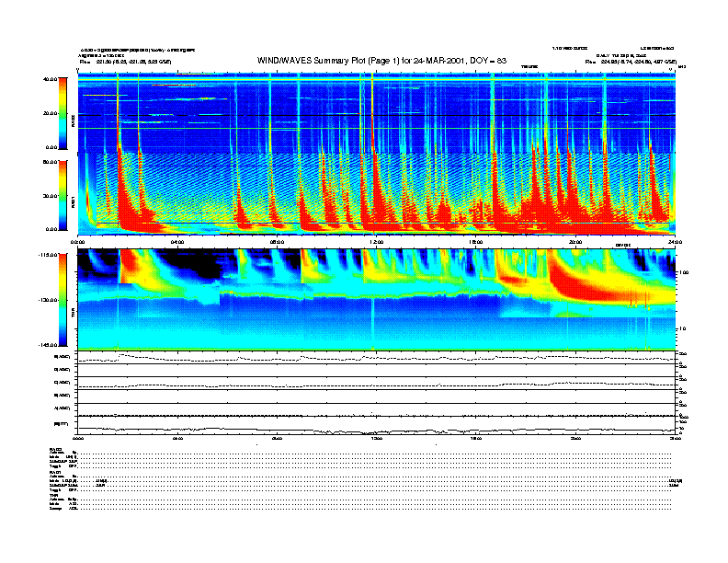Click the -145.00 value on TNR color scale
Viewport: 728px width, 563px height.
[x=49, y=345]
